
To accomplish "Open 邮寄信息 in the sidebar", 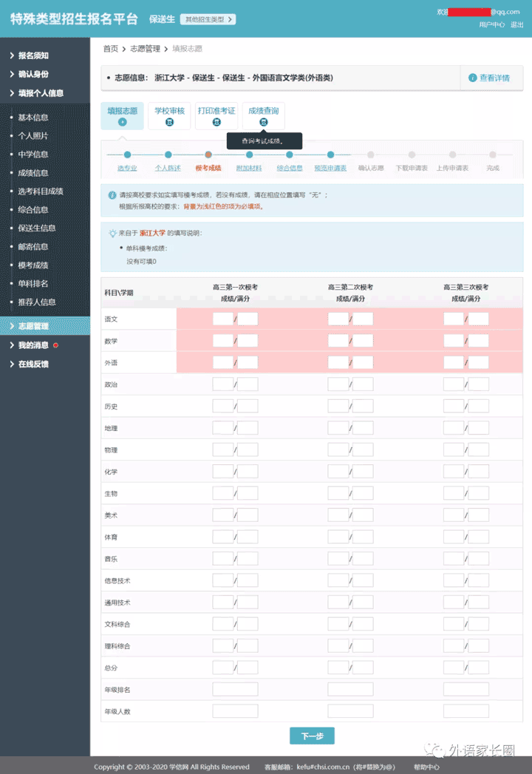I will pos(33,246).
